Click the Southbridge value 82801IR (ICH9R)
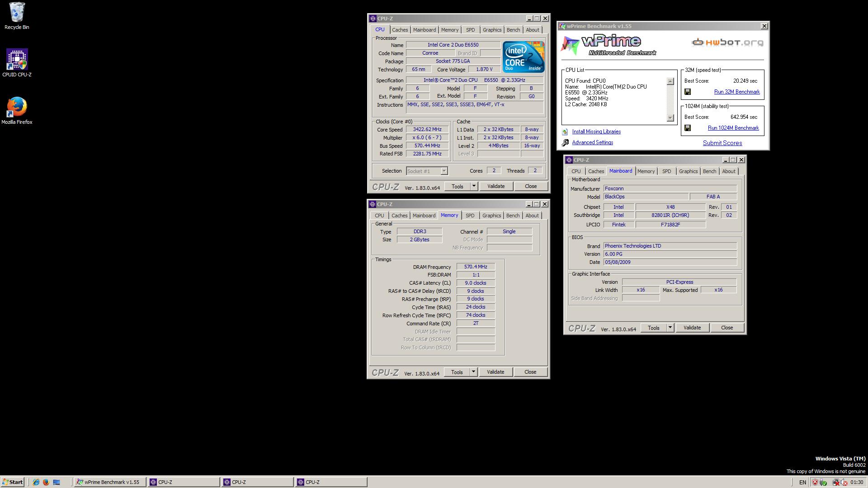 click(670, 215)
